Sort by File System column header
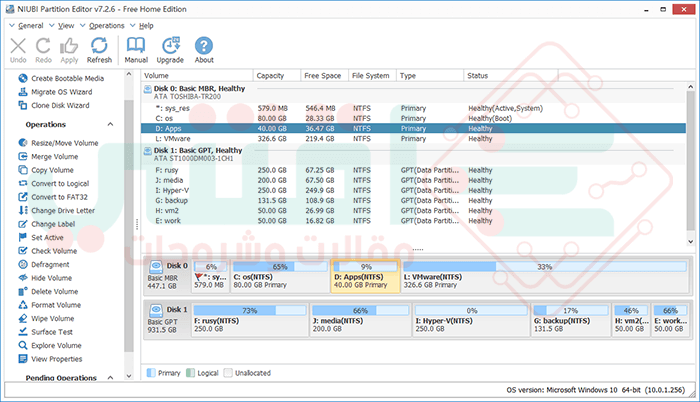The height and width of the screenshot is (402, 700). [x=372, y=75]
